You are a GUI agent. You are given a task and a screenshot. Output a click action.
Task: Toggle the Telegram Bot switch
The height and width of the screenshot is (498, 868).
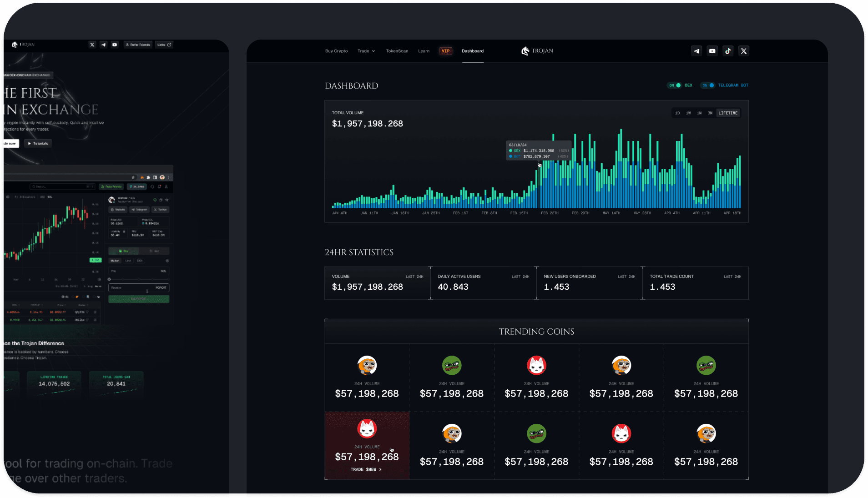coord(707,86)
